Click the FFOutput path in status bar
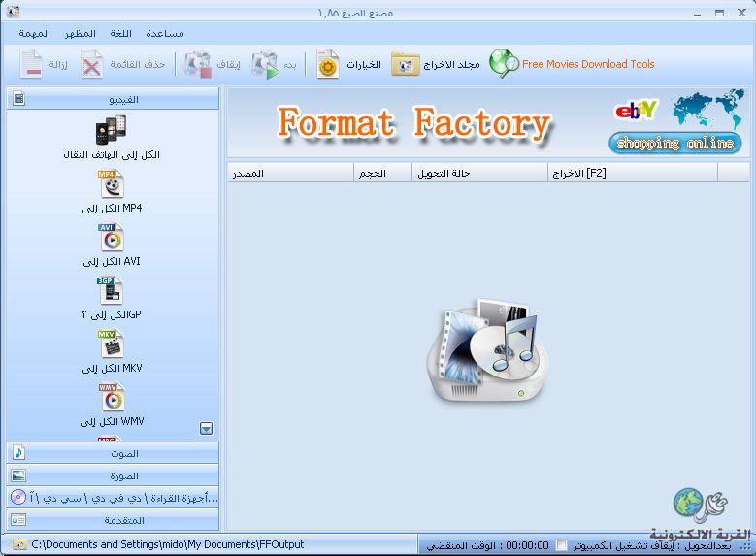 click(167, 545)
